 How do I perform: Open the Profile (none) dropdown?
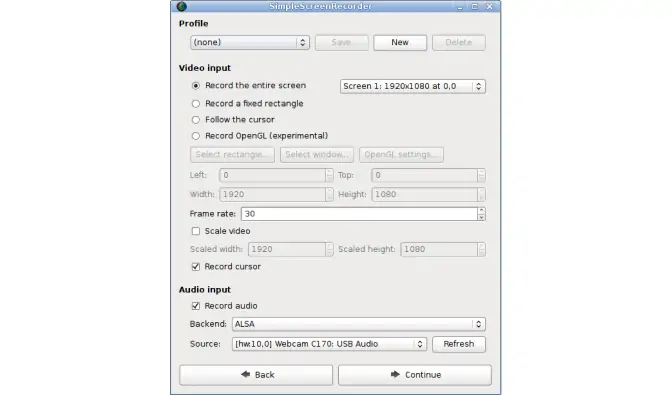[x=250, y=42]
